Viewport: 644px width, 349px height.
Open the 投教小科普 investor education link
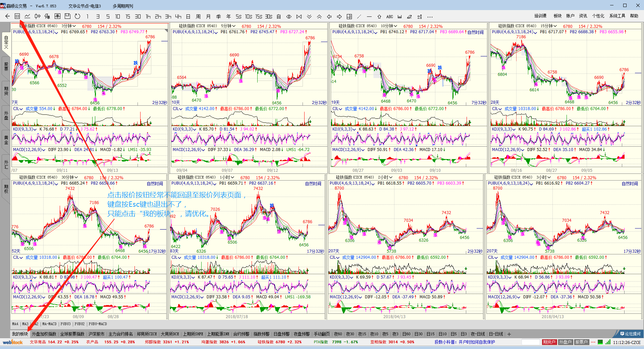[x=465, y=342]
